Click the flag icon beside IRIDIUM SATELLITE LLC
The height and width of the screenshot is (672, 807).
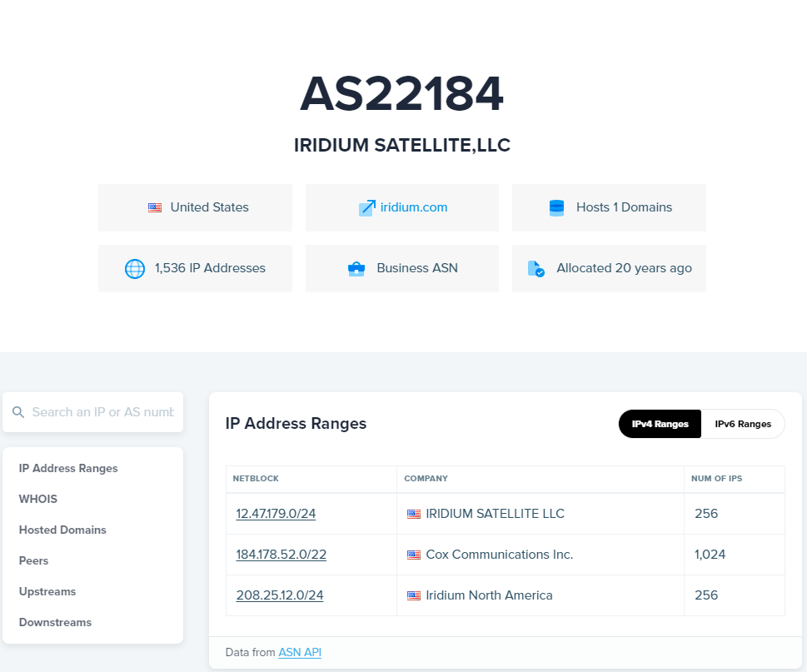click(x=414, y=514)
